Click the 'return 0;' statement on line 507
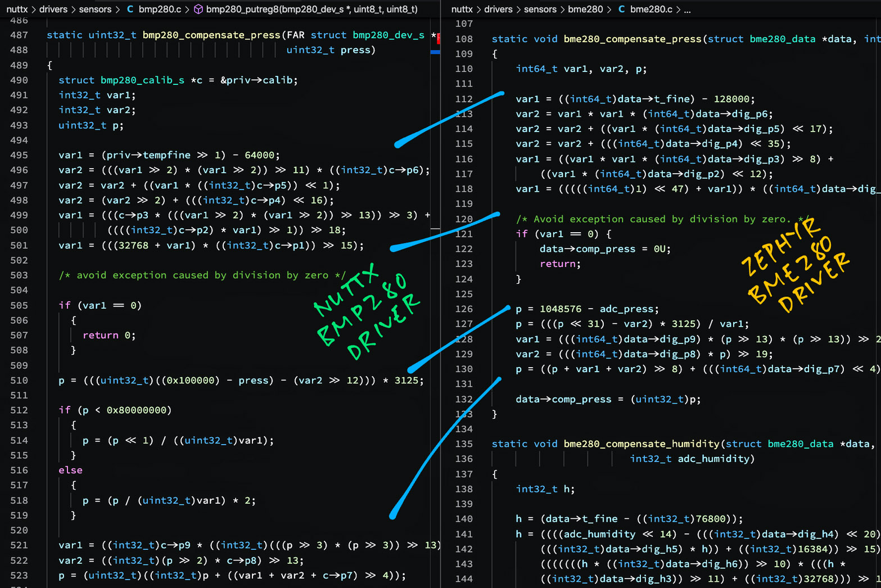This screenshot has width=881, height=588. click(x=109, y=336)
